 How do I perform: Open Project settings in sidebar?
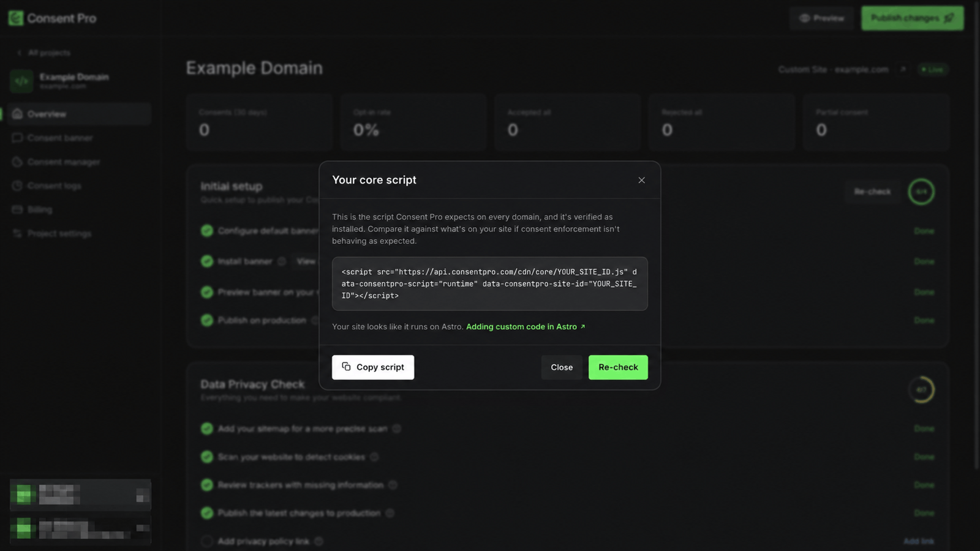tap(80, 233)
